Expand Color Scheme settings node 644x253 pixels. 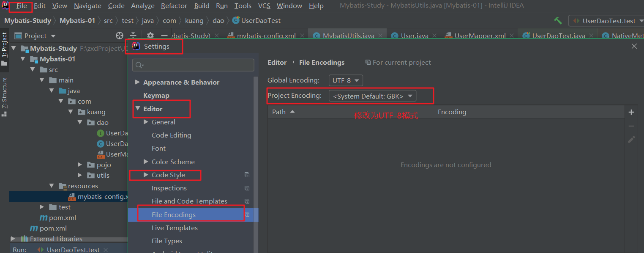[x=146, y=162]
